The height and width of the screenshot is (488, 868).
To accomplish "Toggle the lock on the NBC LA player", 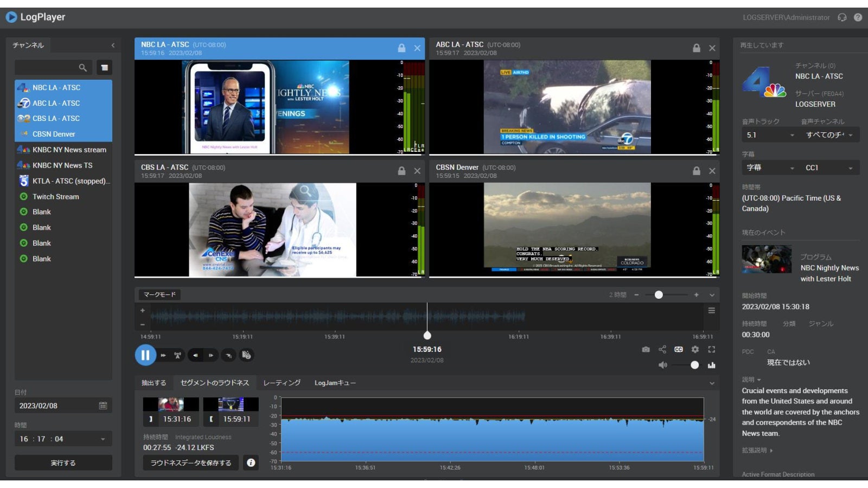I will tap(401, 48).
